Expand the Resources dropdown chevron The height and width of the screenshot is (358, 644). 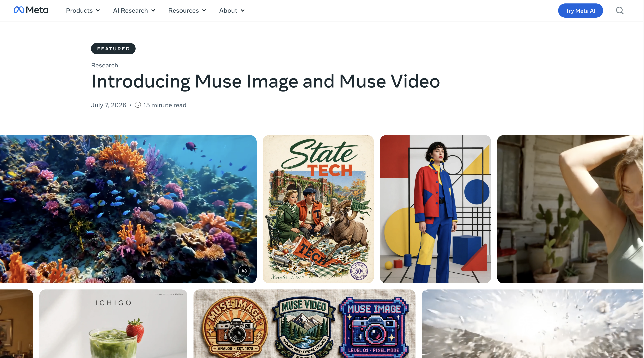point(204,11)
